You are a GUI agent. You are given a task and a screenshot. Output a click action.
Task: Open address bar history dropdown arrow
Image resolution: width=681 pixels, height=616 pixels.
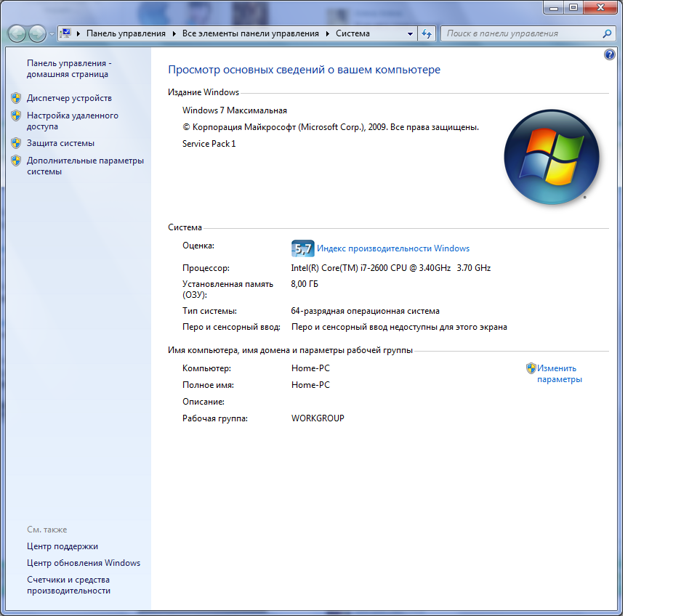click(410, 34)
